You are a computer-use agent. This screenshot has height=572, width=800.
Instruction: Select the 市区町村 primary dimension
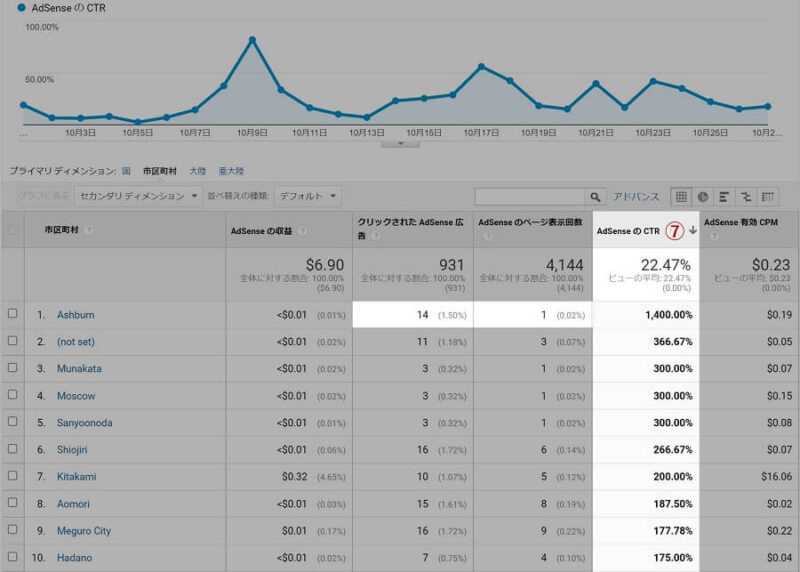160,171
